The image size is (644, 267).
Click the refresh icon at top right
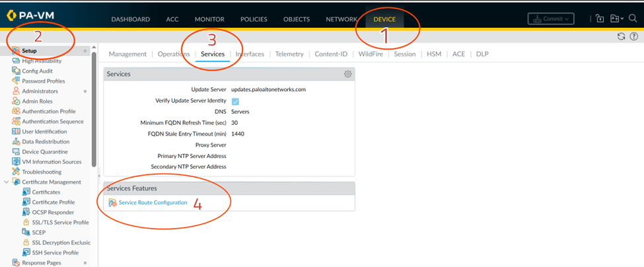[621, 36]
